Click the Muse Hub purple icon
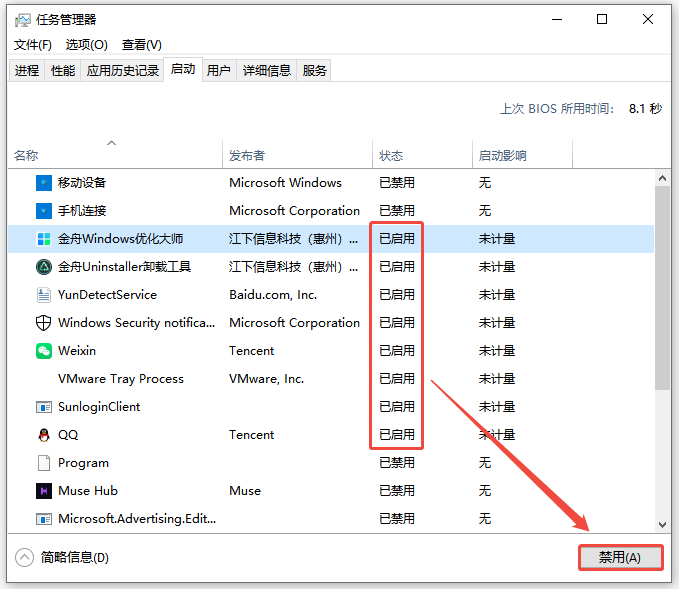 [x=43, y=491]
